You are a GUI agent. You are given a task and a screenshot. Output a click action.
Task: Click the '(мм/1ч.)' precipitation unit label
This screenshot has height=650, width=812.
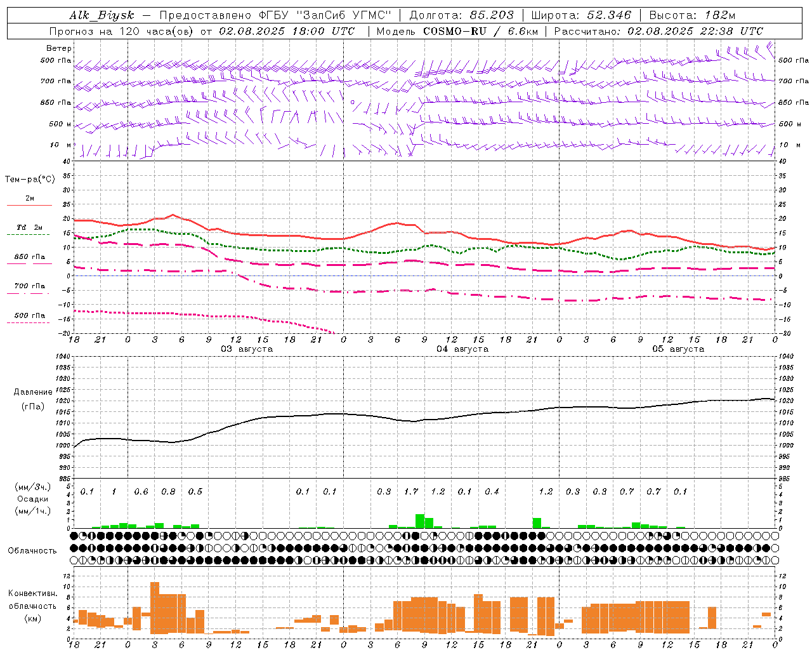33,511
